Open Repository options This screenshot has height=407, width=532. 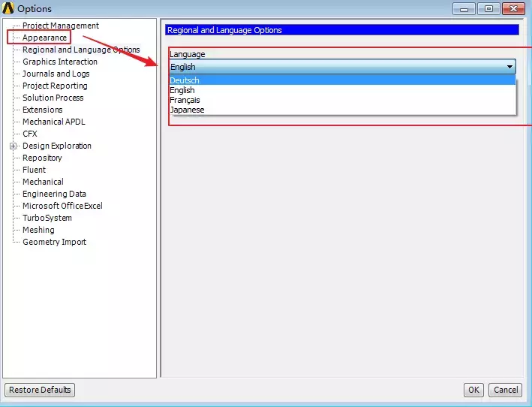tap(42, 158)
